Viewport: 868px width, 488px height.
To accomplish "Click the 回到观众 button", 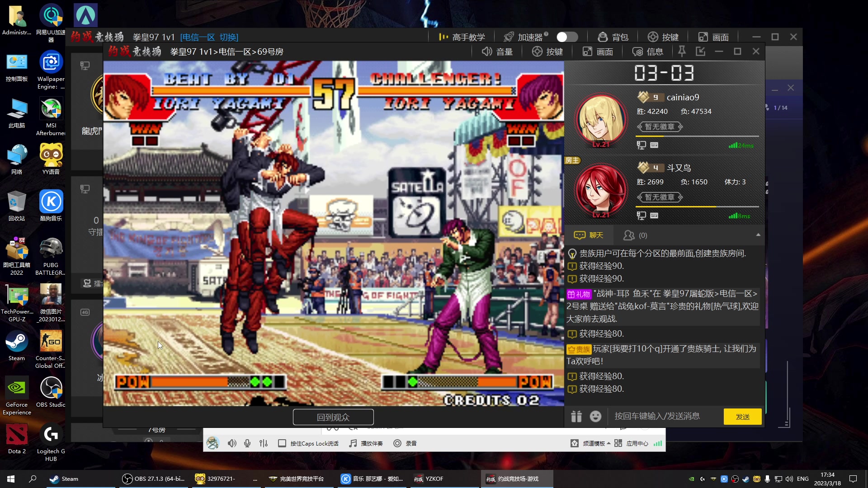I will 333,417.
